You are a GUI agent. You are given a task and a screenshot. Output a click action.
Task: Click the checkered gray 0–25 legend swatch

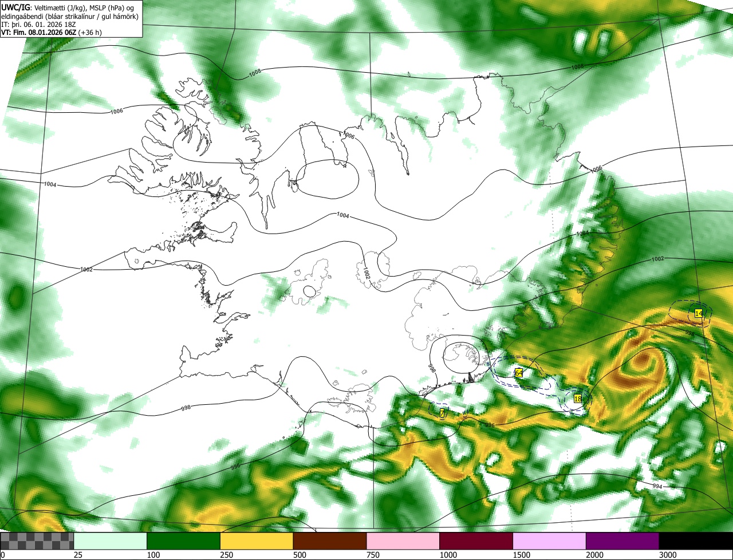coord(37,541)
